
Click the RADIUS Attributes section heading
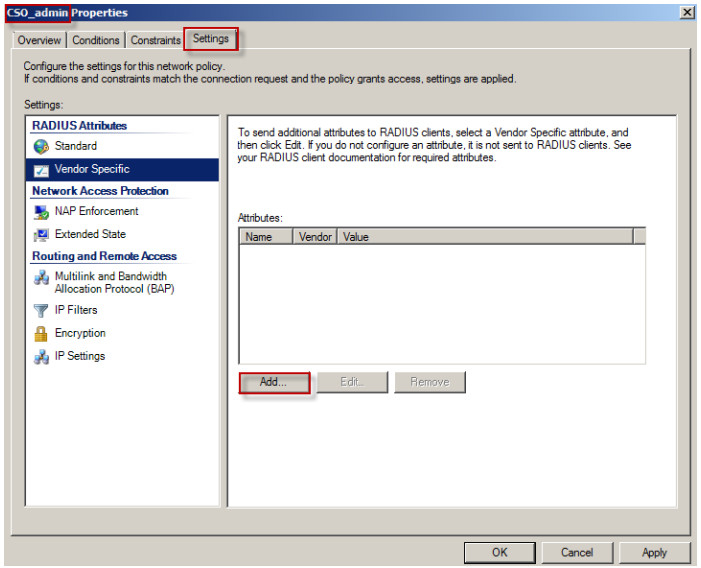tap(79, 126)
